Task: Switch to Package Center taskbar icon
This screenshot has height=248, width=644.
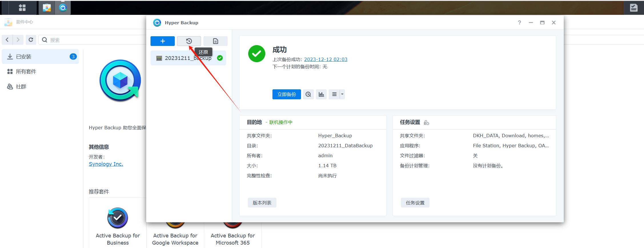Action: coord(47,8)
